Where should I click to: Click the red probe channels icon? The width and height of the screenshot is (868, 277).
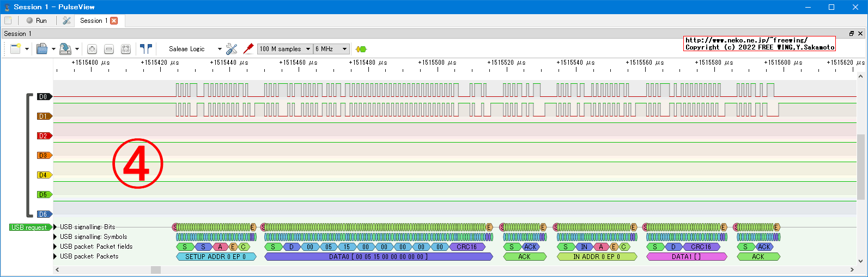click(248, 49)
